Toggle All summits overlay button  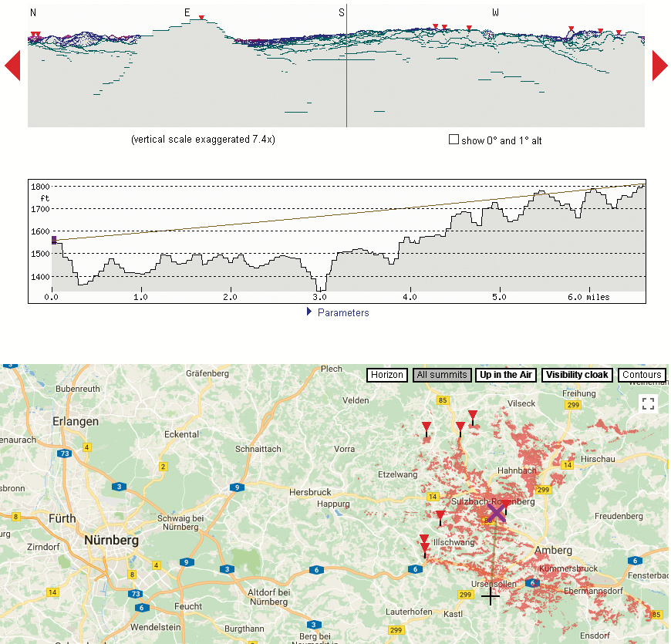coord(442,375)
